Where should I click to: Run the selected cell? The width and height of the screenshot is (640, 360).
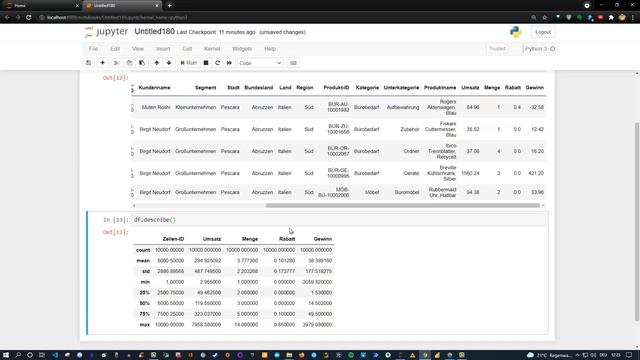[x=189, y=63]
